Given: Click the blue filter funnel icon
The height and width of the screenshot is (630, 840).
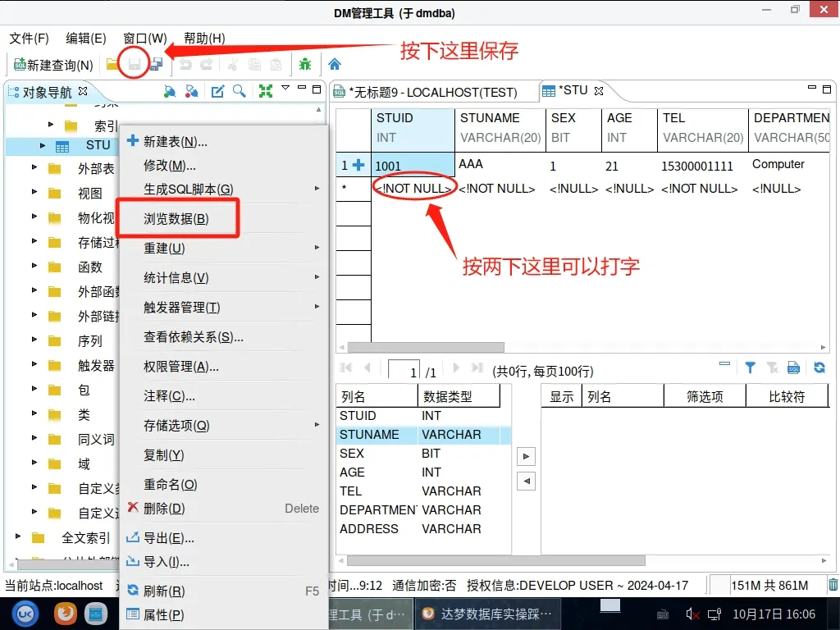Looking at the screenshot, I should (750, 367).
